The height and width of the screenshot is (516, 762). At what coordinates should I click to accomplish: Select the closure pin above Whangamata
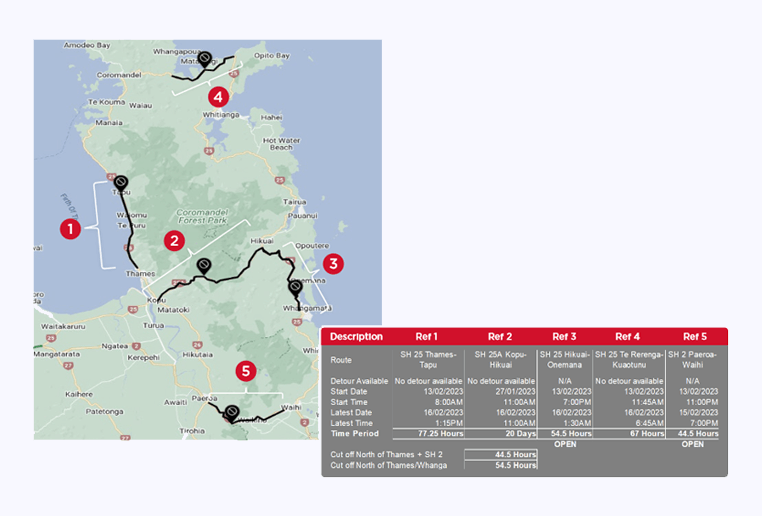tap(295, 287)
